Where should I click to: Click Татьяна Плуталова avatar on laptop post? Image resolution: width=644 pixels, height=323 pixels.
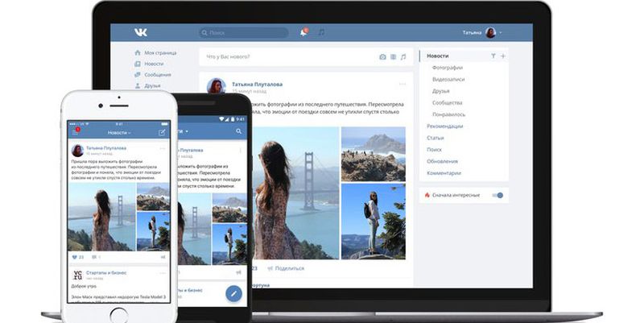217,86
